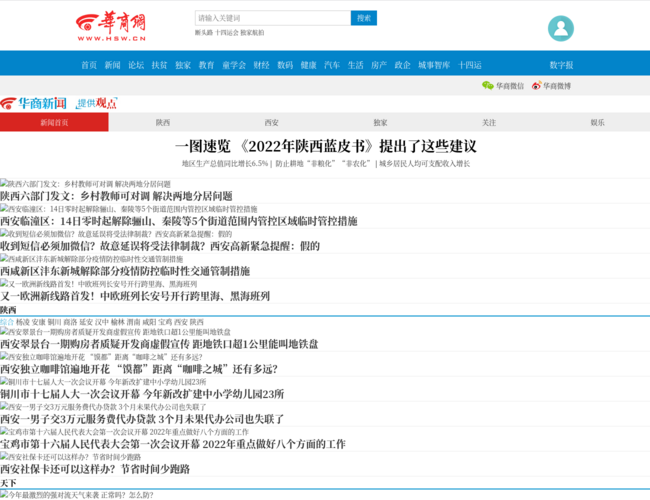Screen dimensions: 650x500
Task: Click broken thumbnail for 西安社保卡 article
Action: point(5,457)
